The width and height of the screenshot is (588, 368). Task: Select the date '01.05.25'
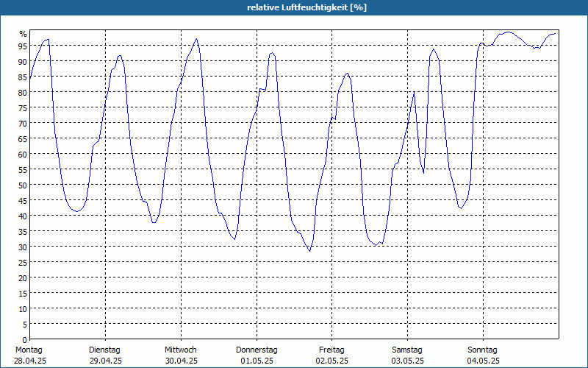click(257, 361)
